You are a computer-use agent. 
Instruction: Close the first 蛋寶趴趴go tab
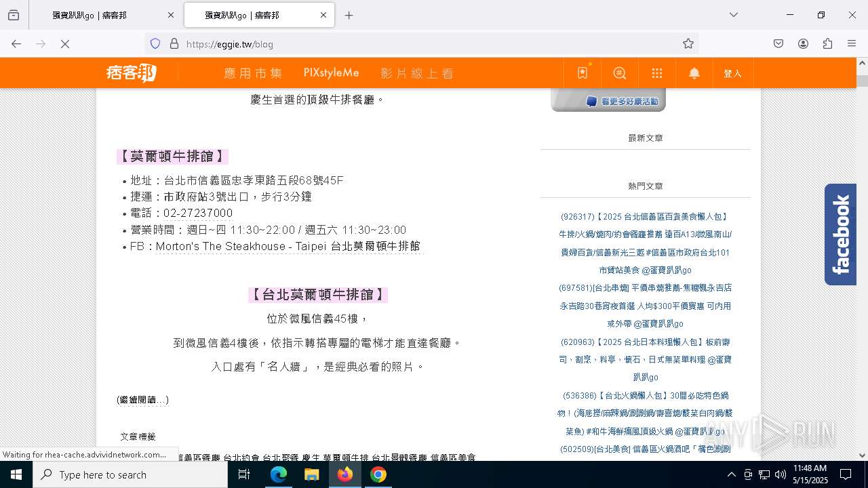(x=171, y=15)
